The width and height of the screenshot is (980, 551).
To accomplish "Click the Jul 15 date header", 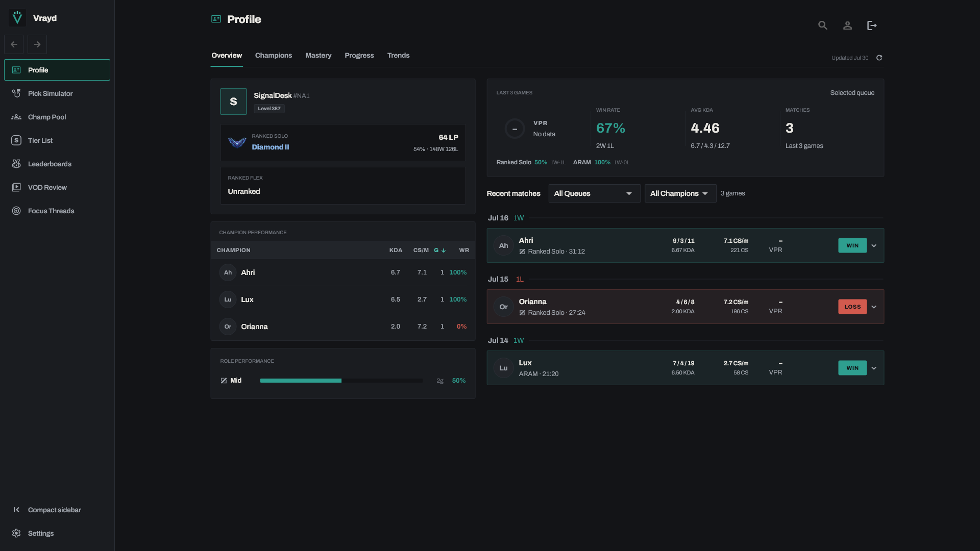I will click(498, 279).
